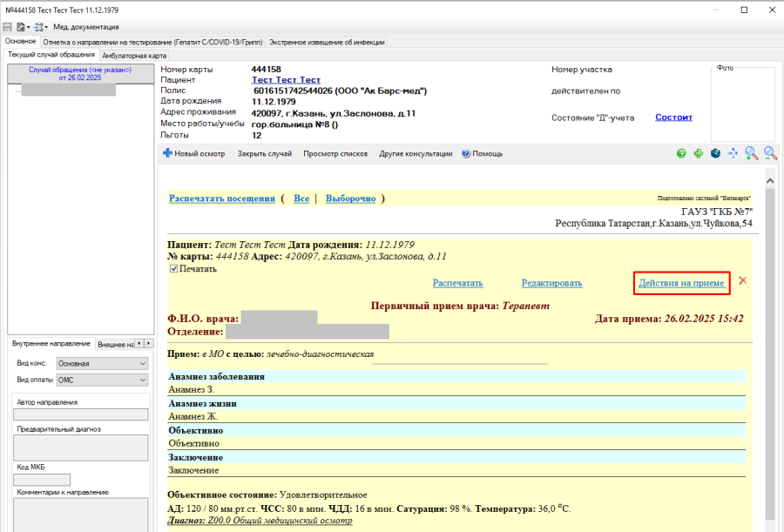Click the Действия на приеме link

pos(681,283)
